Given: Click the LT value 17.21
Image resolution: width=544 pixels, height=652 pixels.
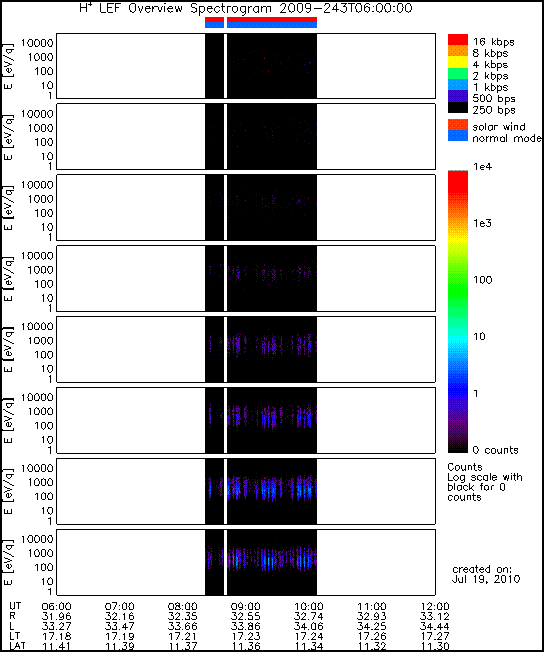Looking at the screenshot, I should point(182,637).
